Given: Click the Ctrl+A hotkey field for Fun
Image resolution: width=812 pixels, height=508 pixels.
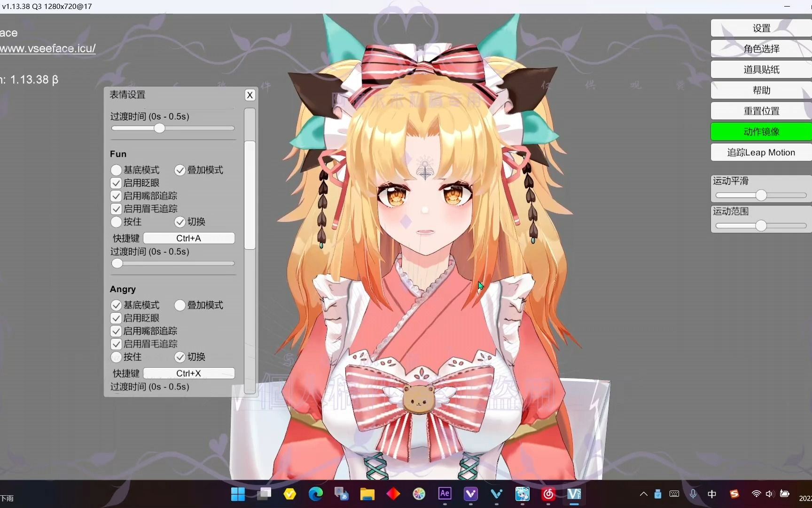Looking at the screenshot, I should (x=188, y=238).
